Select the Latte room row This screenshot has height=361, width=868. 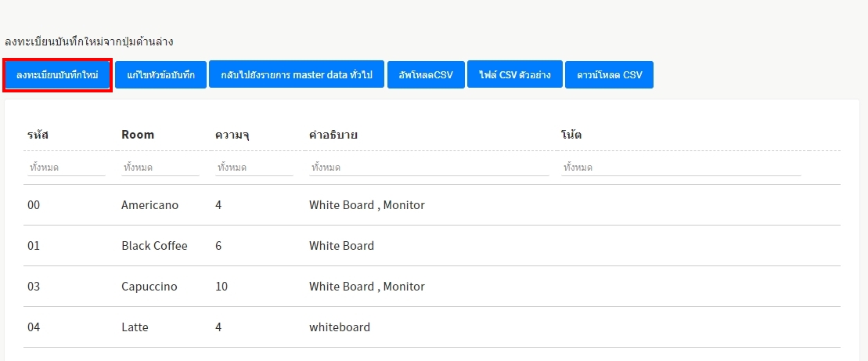point(135,327)
